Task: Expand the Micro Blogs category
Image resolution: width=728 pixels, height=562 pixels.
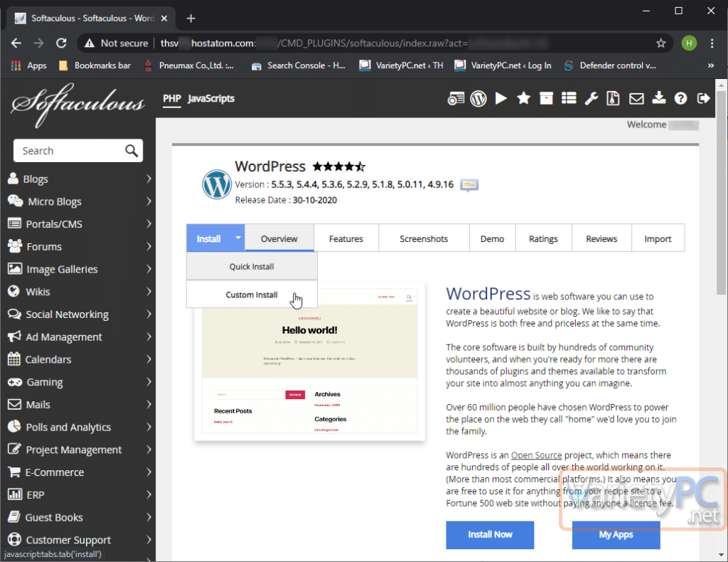Action: pyautogui.click(x=148, y=201)
